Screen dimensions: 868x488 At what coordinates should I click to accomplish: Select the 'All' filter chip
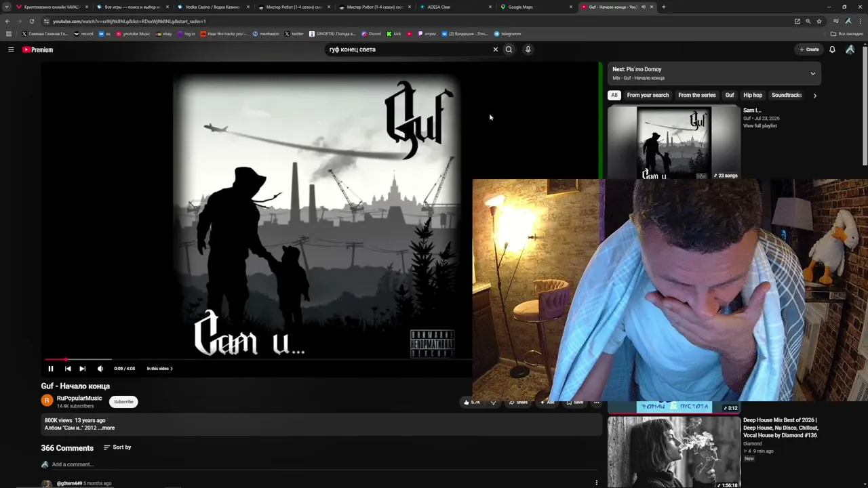click(x=614, y=96)
